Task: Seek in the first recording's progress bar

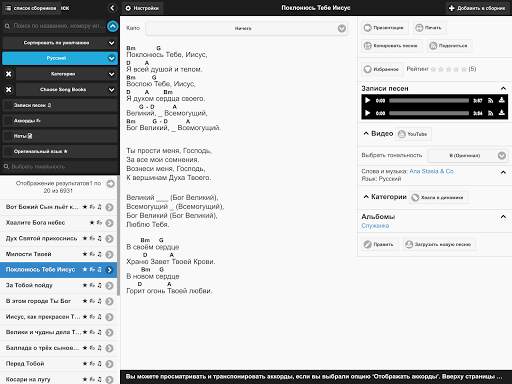Action: tap(429, 100)
